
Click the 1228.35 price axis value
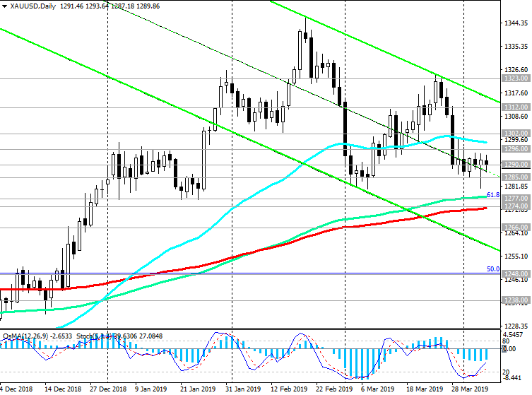point(516,326)
